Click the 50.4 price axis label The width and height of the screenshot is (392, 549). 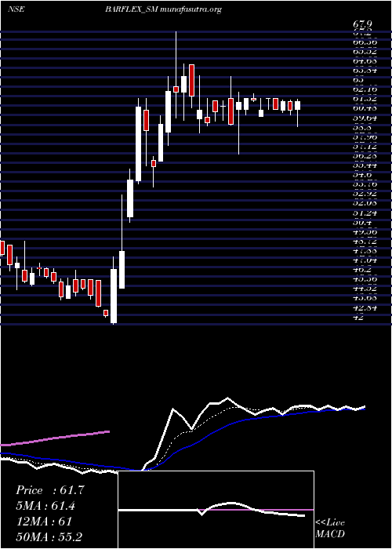(x=361, y=223)
